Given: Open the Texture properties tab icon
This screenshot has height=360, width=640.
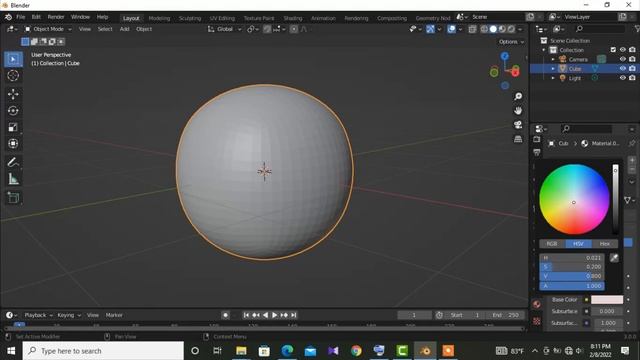Looking at the screenshot, I should click(x=537, y=322).
